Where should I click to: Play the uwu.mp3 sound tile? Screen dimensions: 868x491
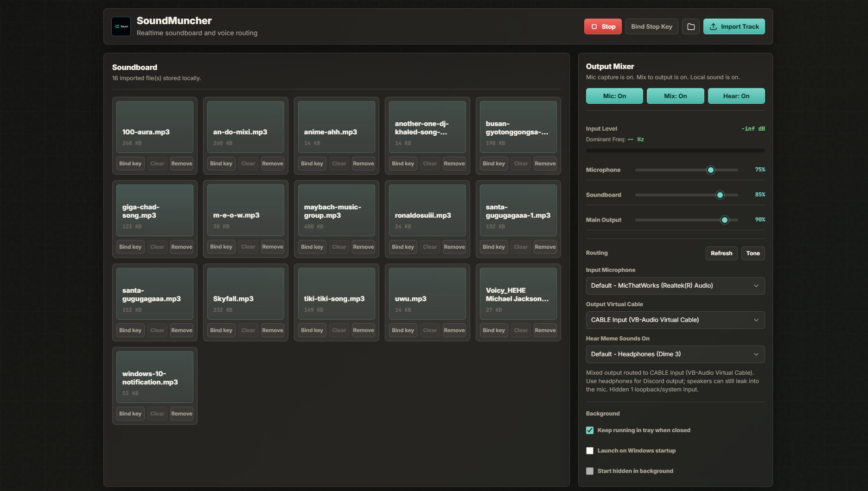tap(428, 294)
